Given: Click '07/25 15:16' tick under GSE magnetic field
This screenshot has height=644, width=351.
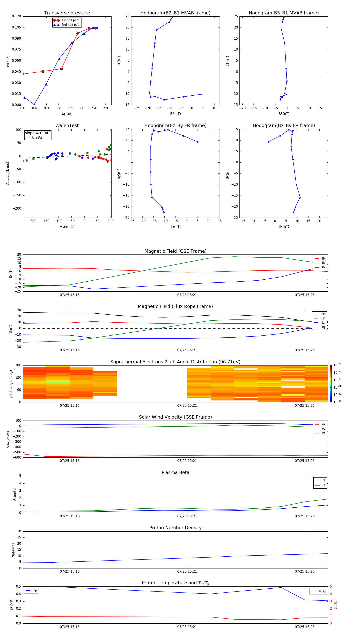Looking at the screenshot, I should pyautogui.click(x=70, y=295).
